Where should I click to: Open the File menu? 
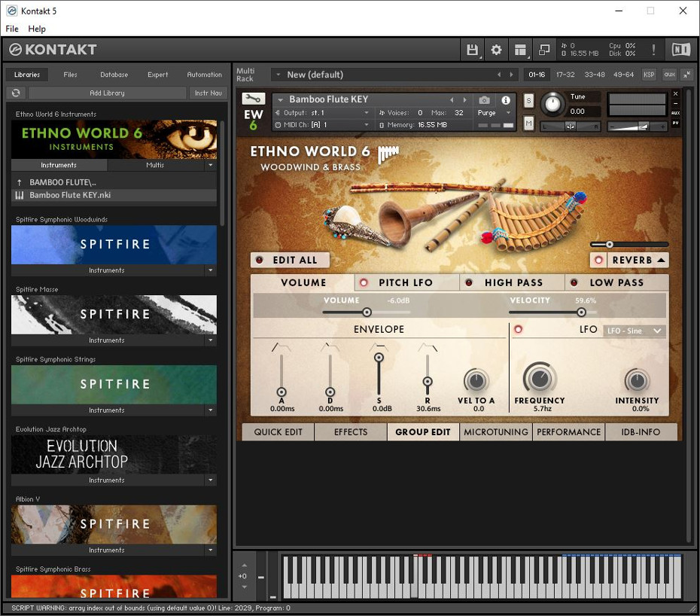[12, 29]
